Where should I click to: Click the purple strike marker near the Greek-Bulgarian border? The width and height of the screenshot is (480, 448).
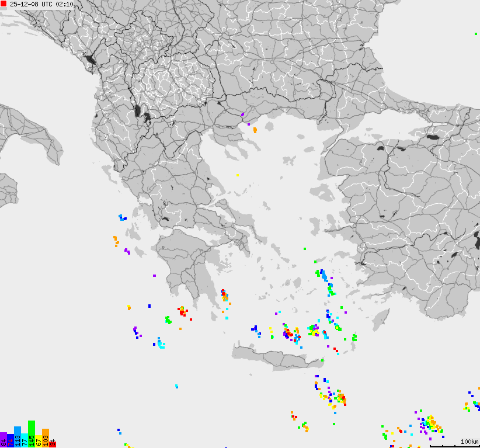tap(242, 114)
